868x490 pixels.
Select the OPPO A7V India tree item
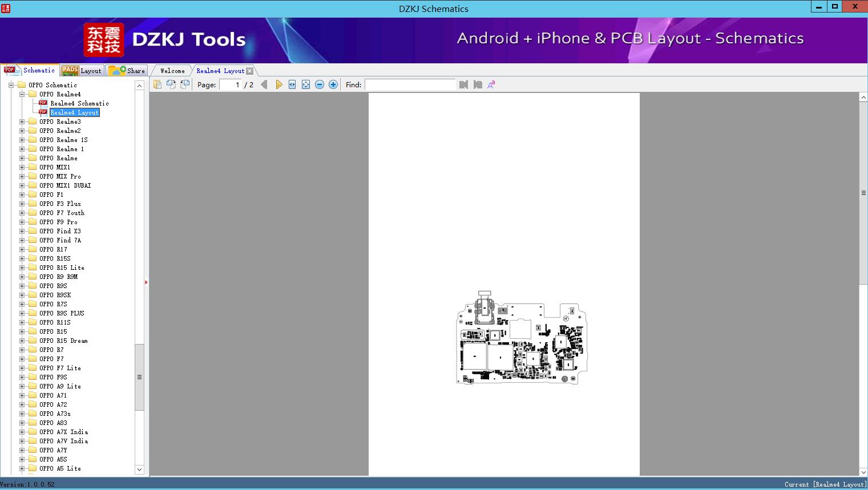coord(63,441)
